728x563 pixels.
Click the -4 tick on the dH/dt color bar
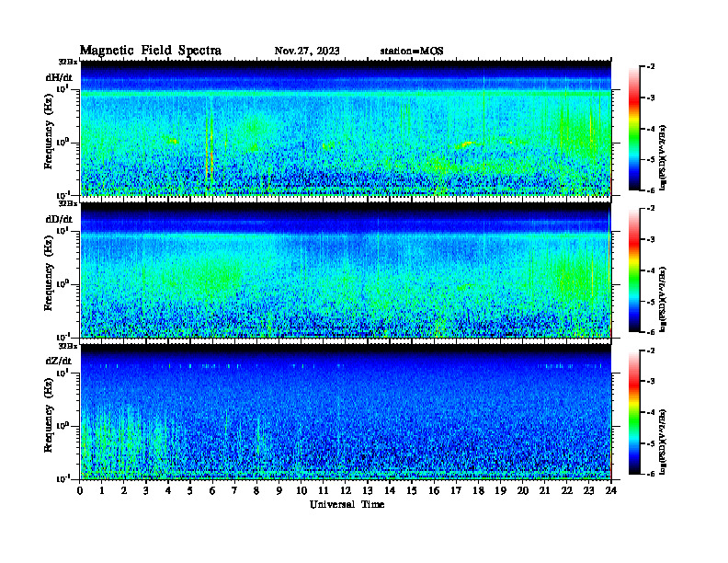click(651, 129)
